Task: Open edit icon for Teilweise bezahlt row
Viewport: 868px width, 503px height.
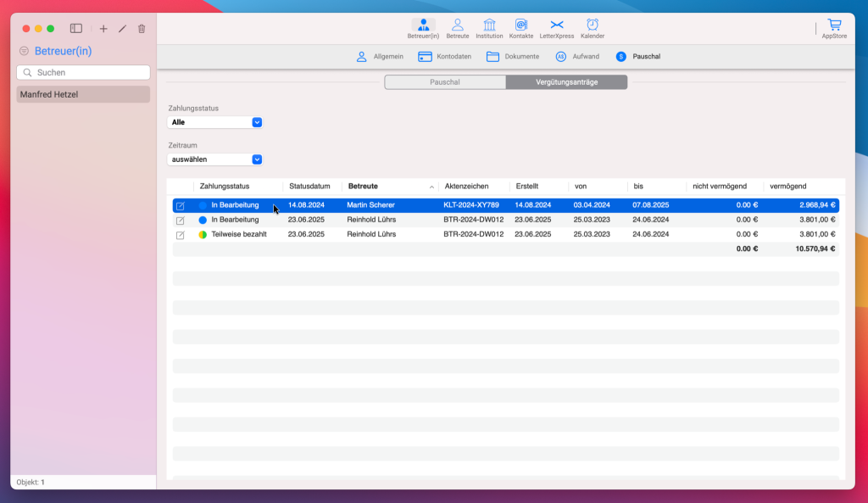Action: (x=180, y=235)
